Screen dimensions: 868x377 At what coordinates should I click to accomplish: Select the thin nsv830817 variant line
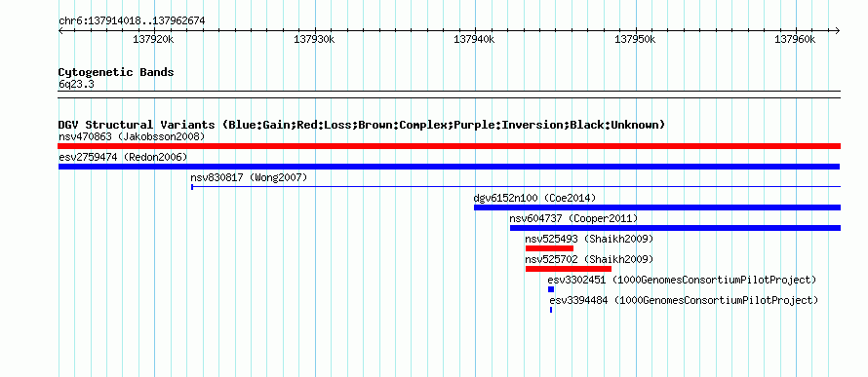pos(516,187)
